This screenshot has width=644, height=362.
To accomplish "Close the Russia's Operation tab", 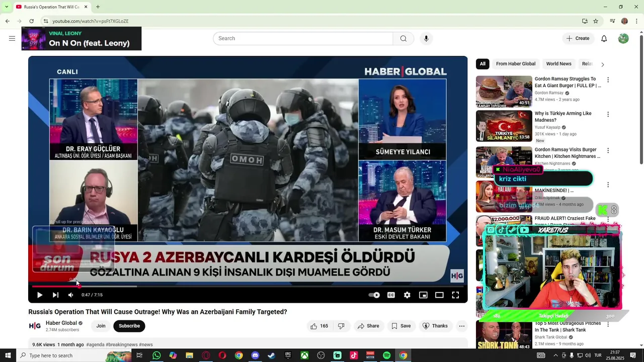I will tap(86, 7).
